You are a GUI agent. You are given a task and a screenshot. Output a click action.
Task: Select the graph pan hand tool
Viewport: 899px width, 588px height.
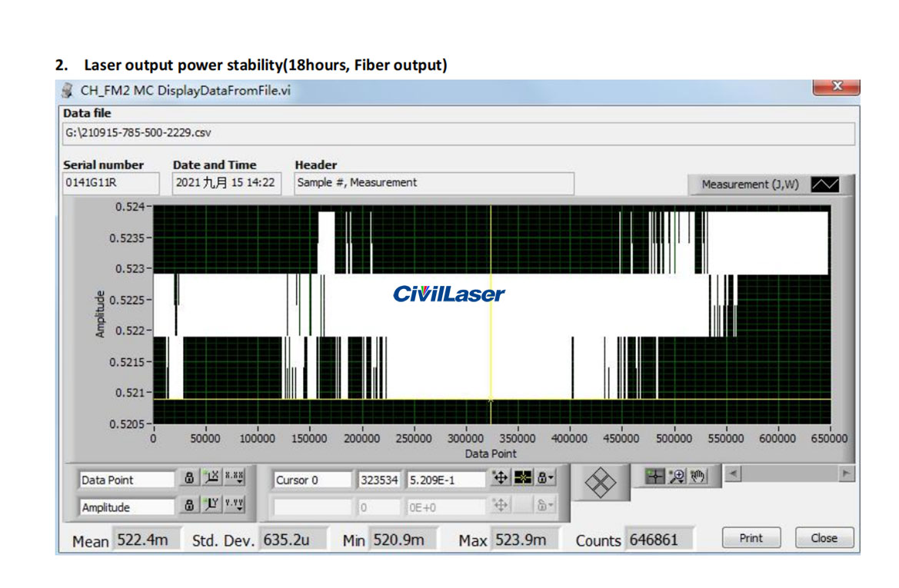[698, 476]
